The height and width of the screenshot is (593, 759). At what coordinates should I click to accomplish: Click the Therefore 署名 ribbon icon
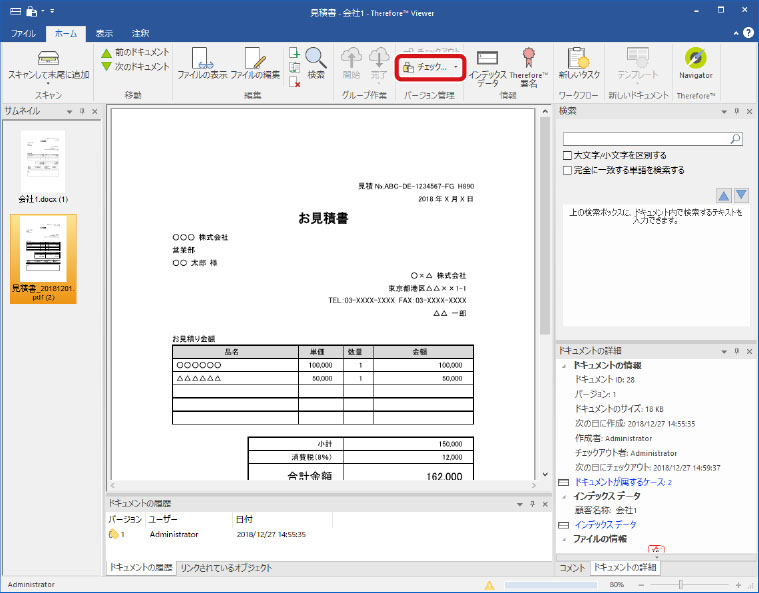[x=529, y=64]
